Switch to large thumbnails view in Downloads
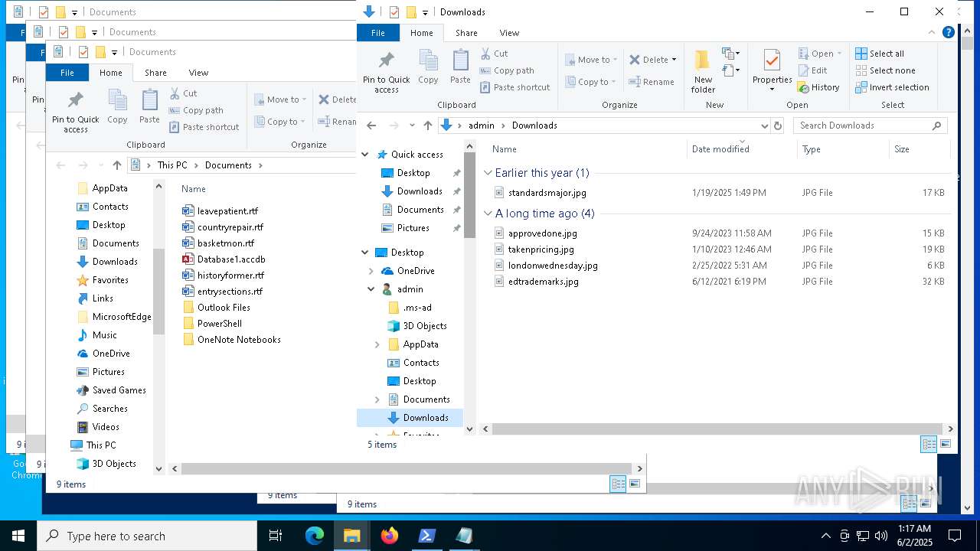This screenshot has height=551, width=980. click(946, 445)
